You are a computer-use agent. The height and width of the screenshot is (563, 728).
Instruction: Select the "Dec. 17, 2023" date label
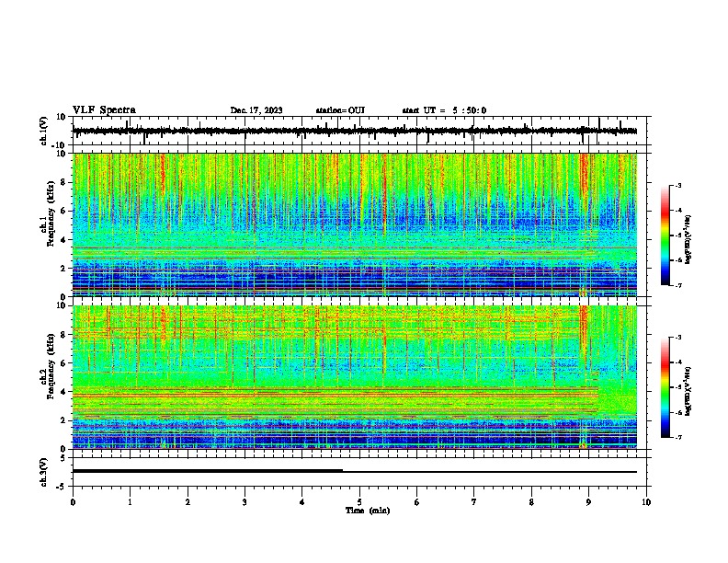point(256,110)
